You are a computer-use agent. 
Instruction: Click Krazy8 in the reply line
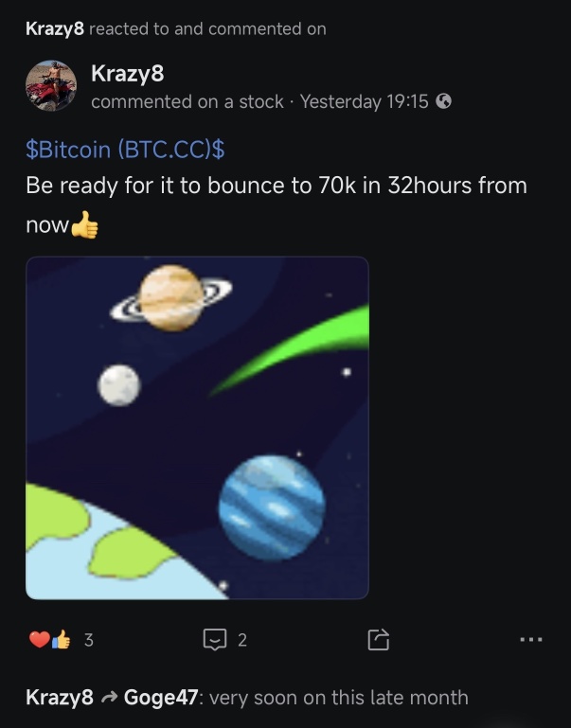click(x=60, y=698)
